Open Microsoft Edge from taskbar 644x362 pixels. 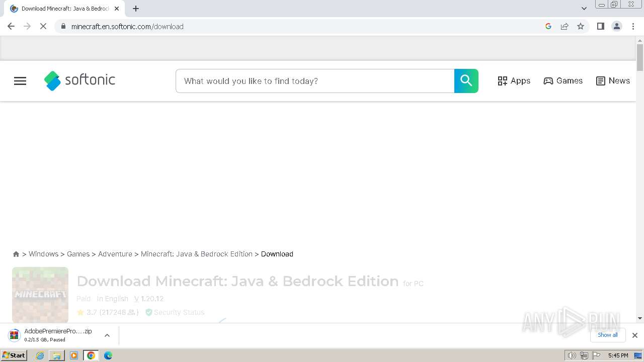coord(108,355)
